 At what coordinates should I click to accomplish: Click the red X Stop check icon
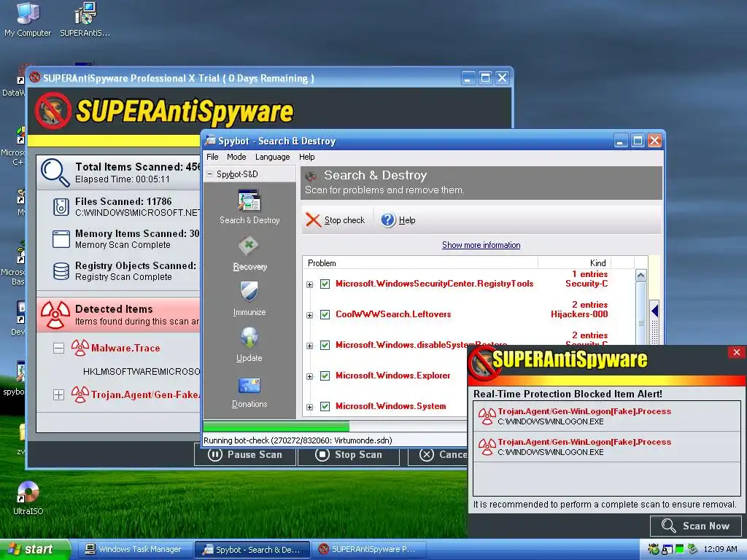click(313, 220)
